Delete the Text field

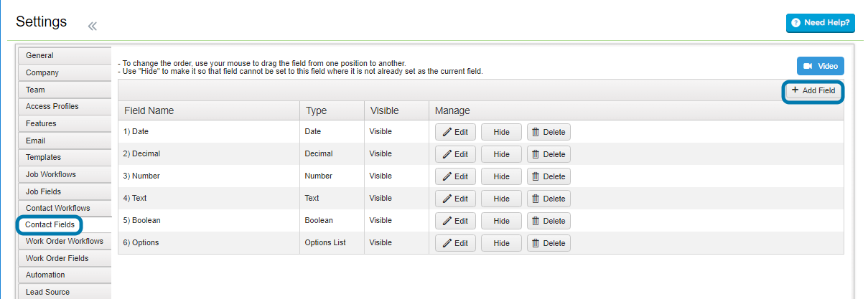click(549, 199)
